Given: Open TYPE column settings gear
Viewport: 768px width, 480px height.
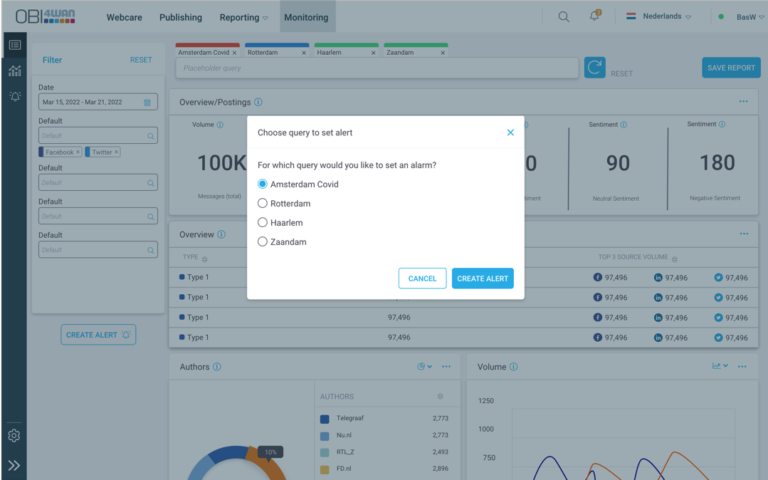Looking at the screenshot, I should (x=205, y=259).
